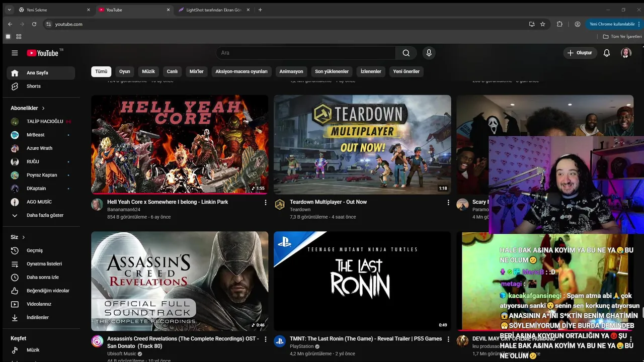
Task: Select the Müzik filter chip
Action: pyautogui.click(x=148, y=71)
